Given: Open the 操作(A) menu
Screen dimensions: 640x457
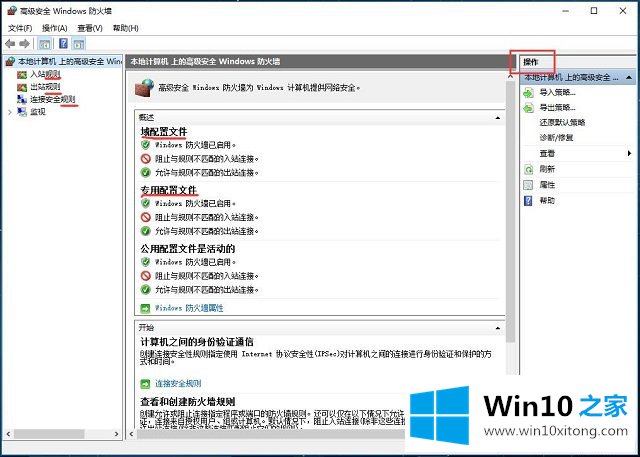Looking at the screenshot, I should pos(54,28).
